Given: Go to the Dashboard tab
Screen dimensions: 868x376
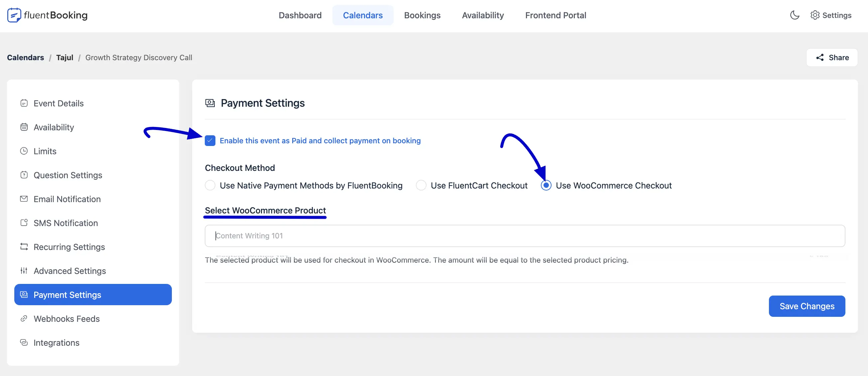Looking at the screenshot, I should point(300,15).
